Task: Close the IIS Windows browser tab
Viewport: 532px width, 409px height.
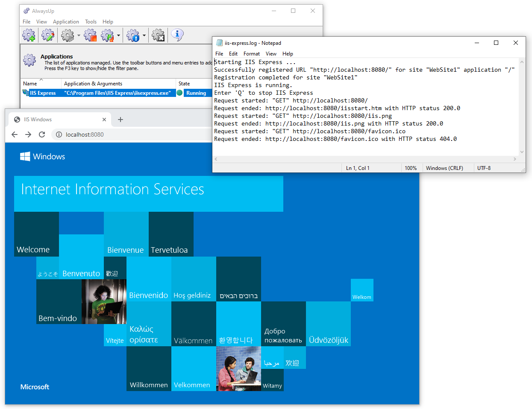Action: coord(104,120)
